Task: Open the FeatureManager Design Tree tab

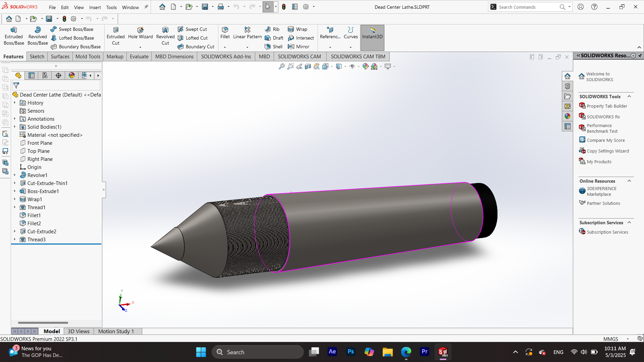Action: [18, 76]
